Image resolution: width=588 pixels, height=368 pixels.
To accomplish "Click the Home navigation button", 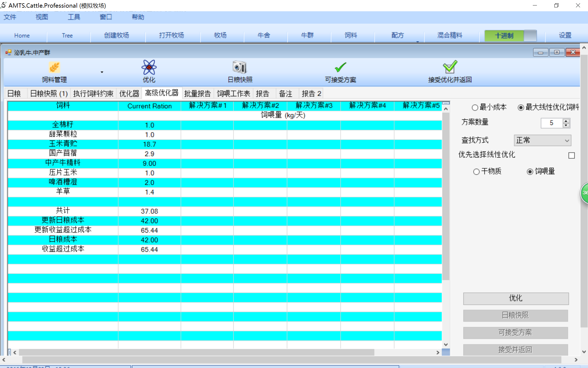I will tap(22, 36).
